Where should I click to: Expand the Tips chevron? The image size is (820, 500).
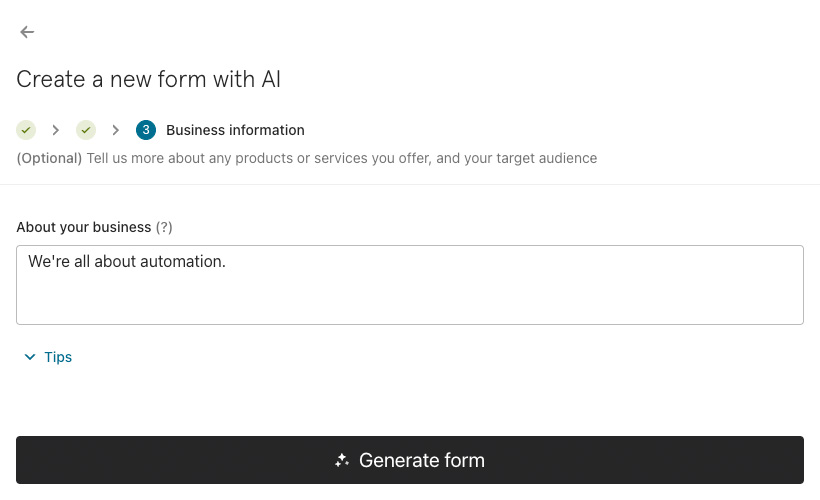(30, 357)
